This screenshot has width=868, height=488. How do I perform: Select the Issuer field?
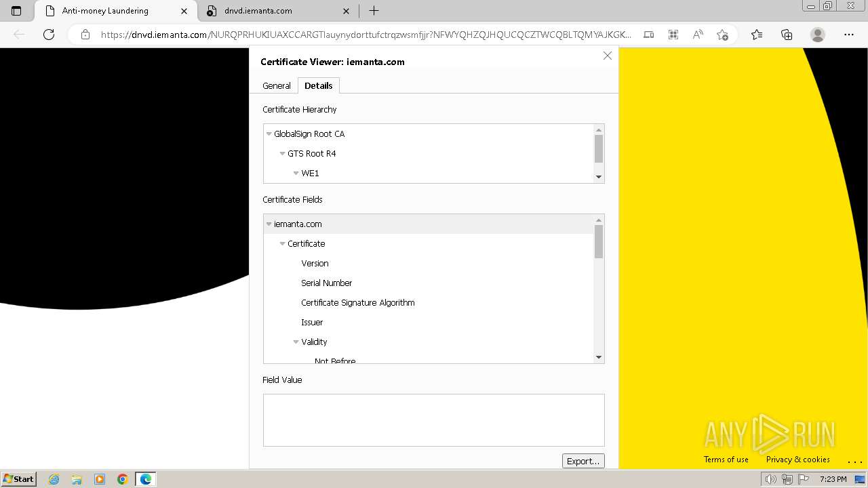coord(312,323)
